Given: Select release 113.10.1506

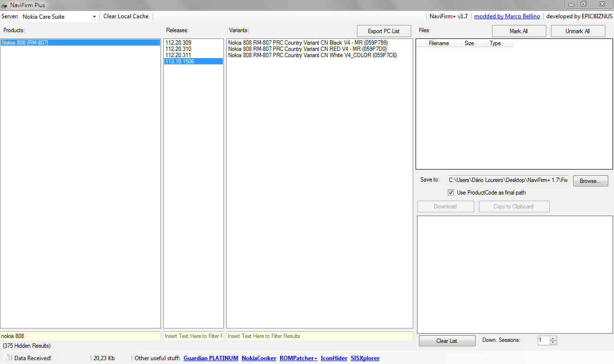Looking at the screenshot, I should tap(194, 61).
